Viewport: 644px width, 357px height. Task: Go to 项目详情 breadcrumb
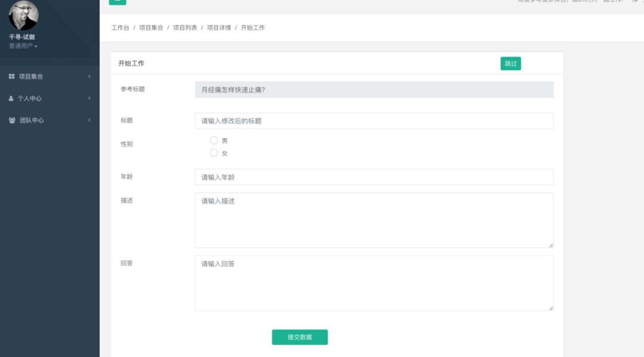[219, 27]
